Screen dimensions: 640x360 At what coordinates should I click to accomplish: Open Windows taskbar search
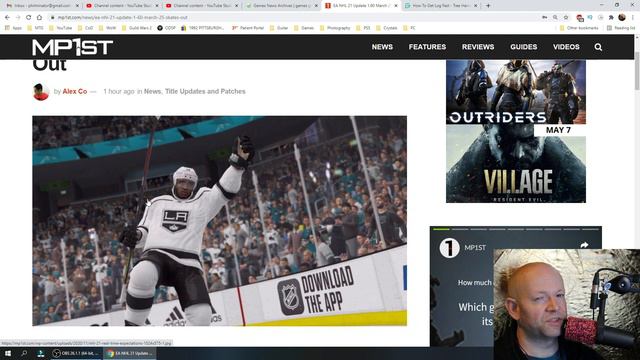(x=24, y=353)
